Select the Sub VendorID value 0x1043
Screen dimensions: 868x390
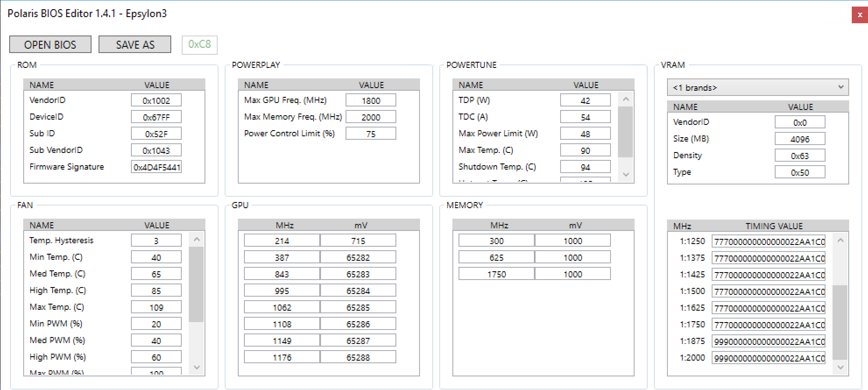point(156,150)
